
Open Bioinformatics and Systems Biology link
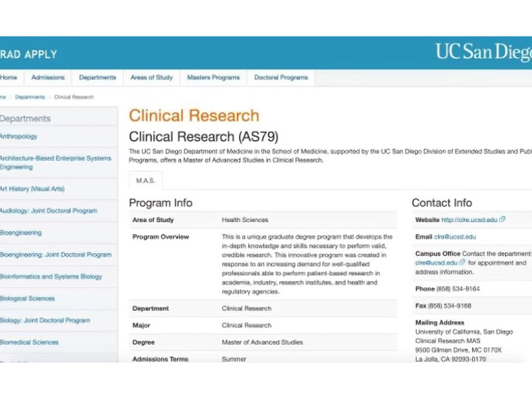point(51,277)
